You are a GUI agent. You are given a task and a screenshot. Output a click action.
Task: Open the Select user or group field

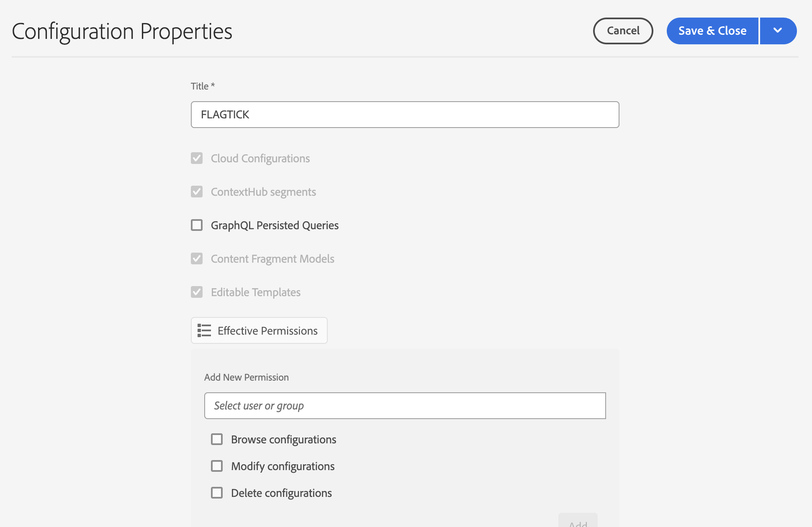(405, 406)
